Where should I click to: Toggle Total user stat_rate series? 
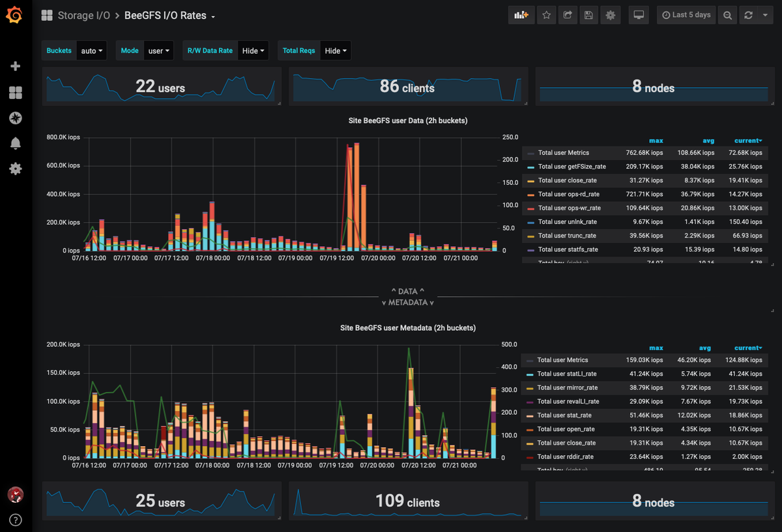point(564,415)
